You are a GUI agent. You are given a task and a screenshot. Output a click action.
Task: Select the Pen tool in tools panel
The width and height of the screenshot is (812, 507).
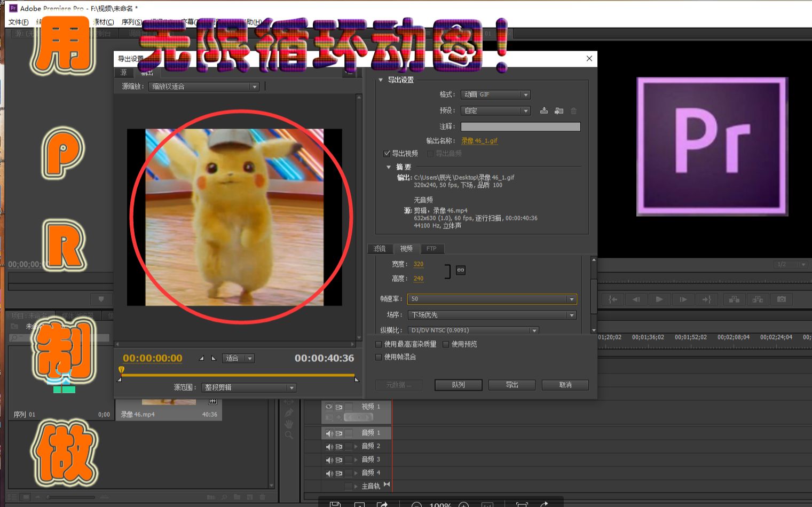(289, 413)
